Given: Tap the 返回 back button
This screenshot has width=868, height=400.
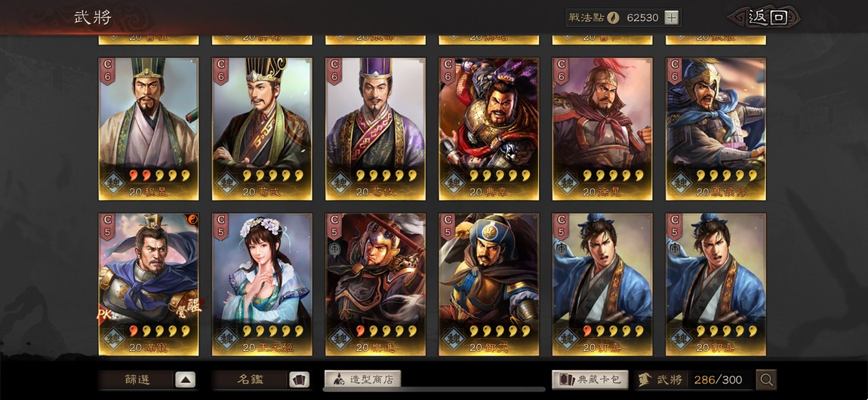Looking at the screenshot, I should click(x=766, y=17).
